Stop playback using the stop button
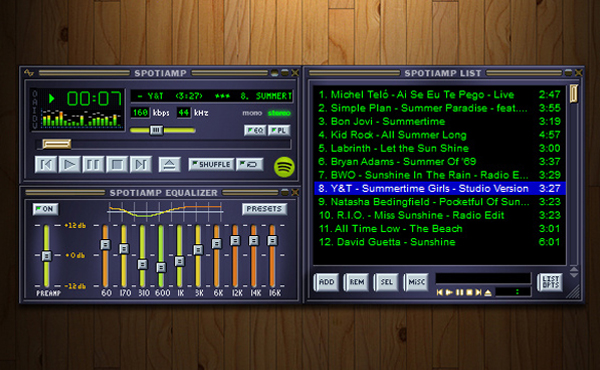600x370 pixels. coord(117,165)
